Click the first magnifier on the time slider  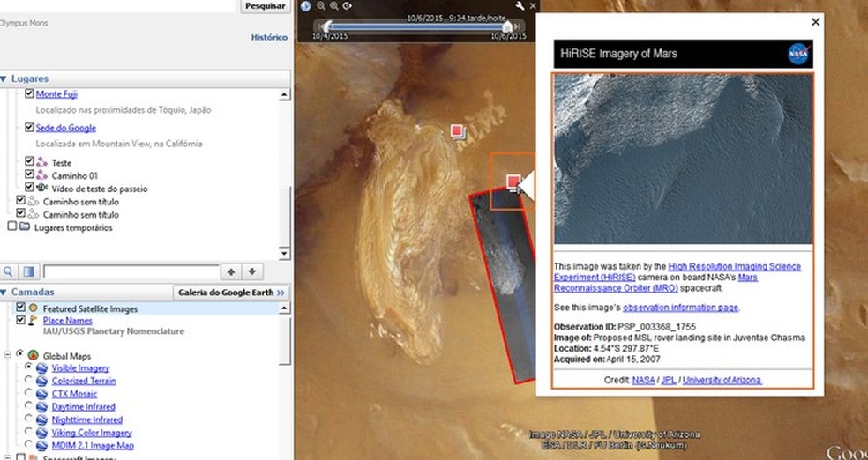click(321, 6)
